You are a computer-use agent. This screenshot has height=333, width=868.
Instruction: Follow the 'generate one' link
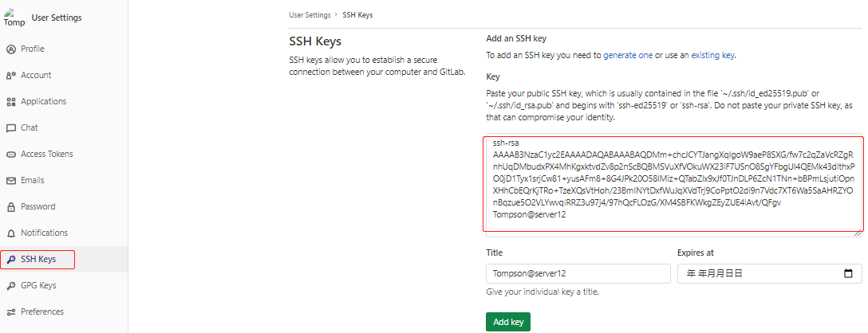(628, 55)
